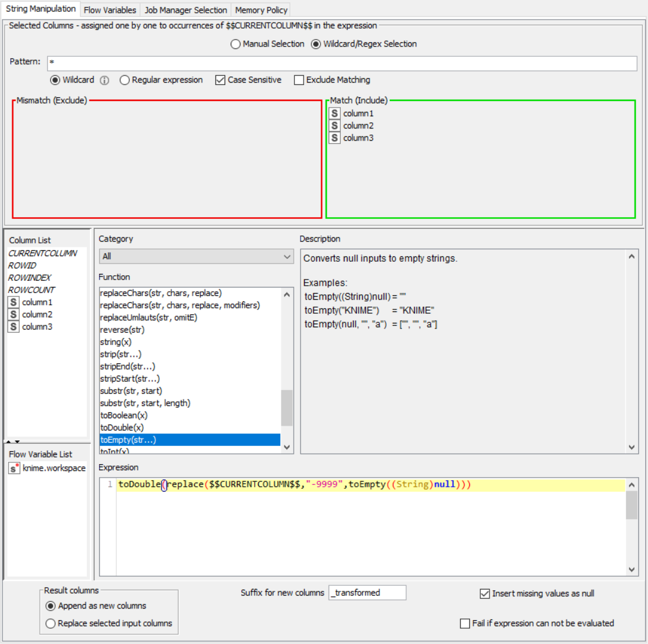The image size is (648, 644).
Task: Click the Wildcard info icon
Action: coord(104,80)
